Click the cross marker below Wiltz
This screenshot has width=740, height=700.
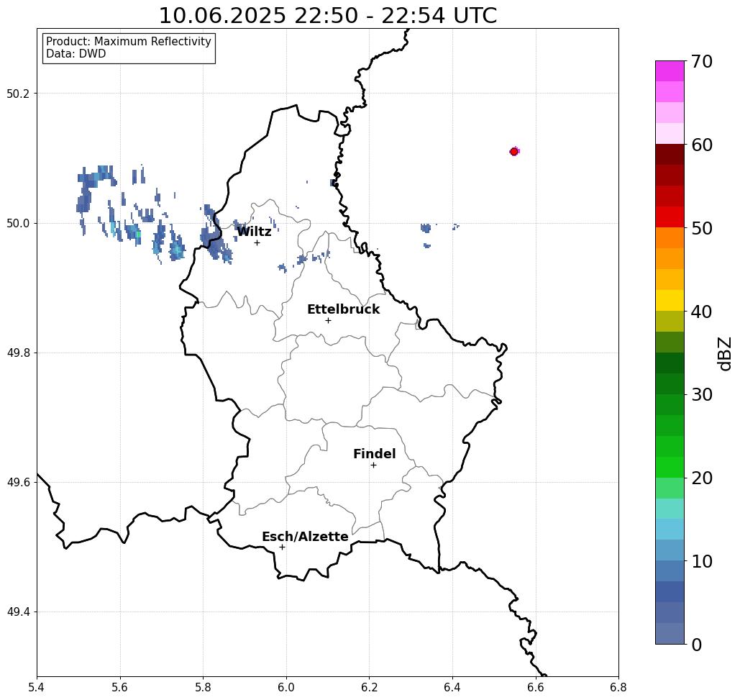[x=257, y=242]
